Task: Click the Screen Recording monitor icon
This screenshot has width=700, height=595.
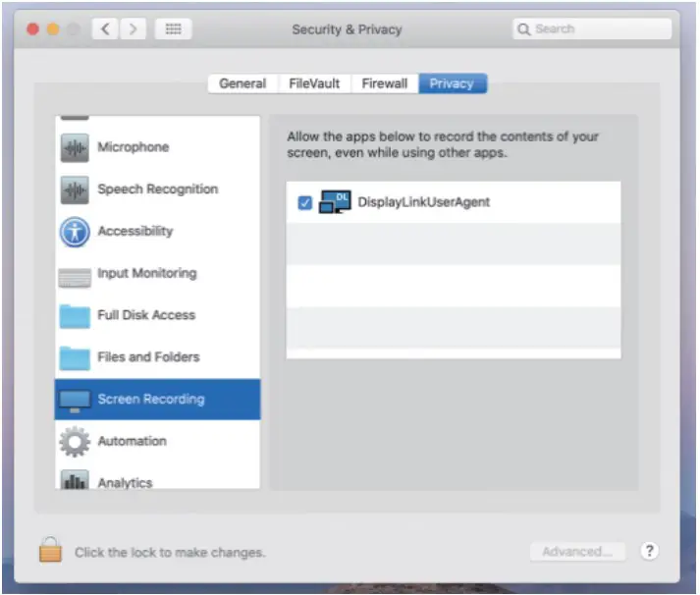Action: [x=75, y=401]
